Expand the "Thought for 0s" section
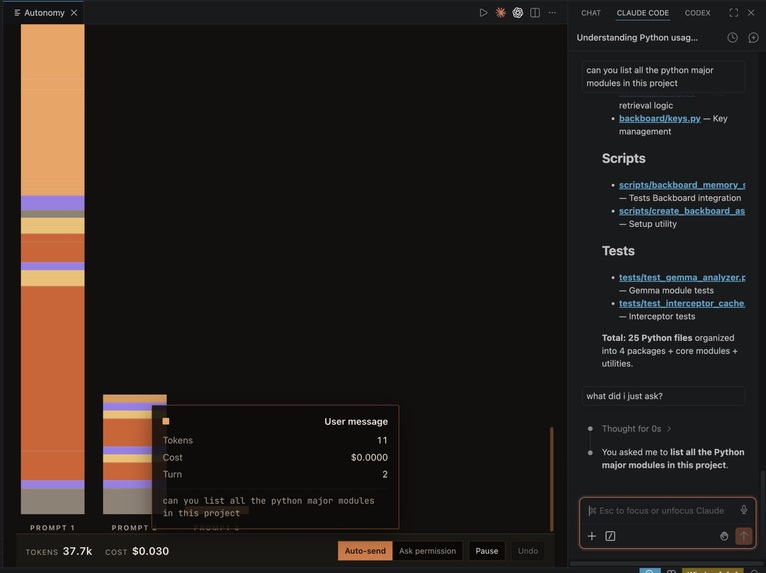 coord(636,428)
